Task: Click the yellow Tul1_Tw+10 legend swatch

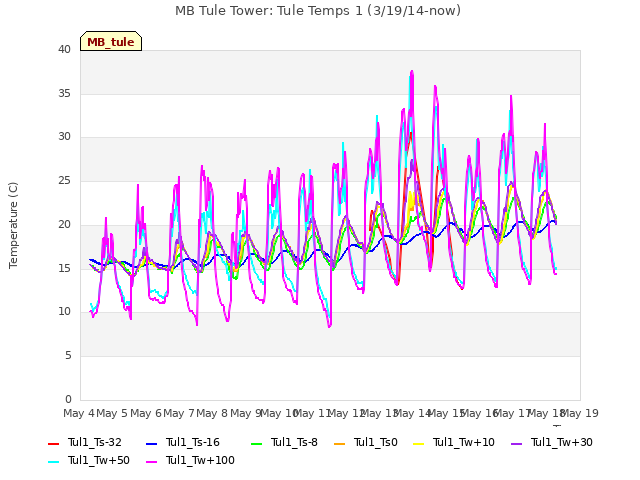Action: pyautogui.click(x=418, y=443)
